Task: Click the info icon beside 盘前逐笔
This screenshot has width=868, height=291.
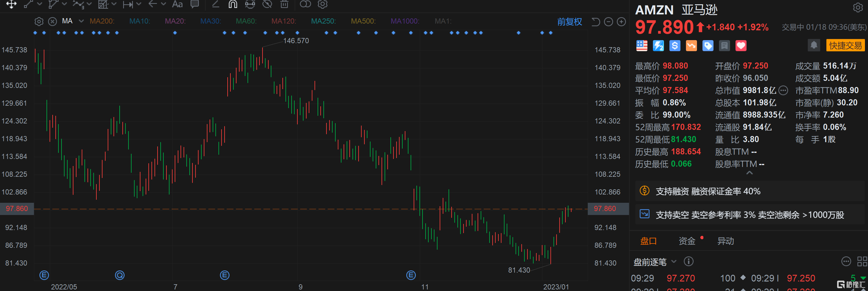Action: 688,261
